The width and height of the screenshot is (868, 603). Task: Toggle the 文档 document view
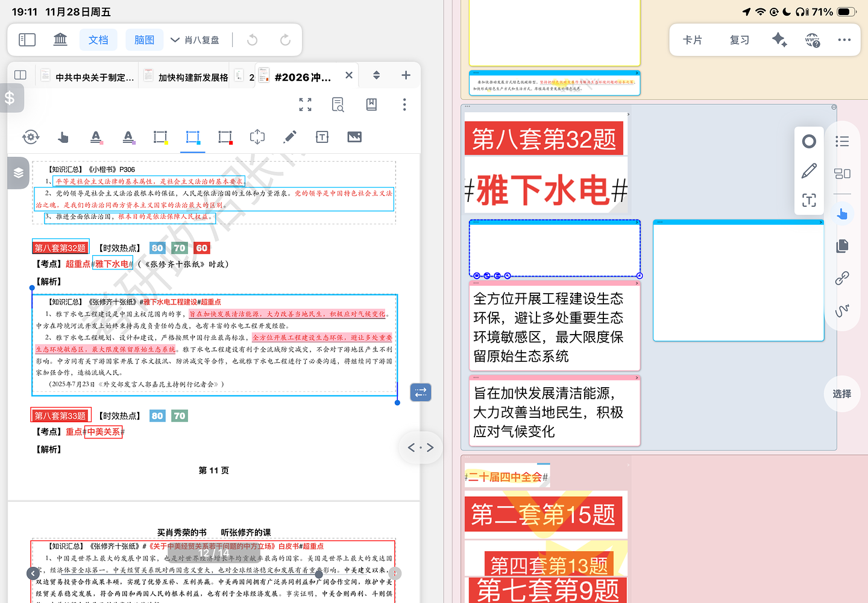tap(98, 40)
